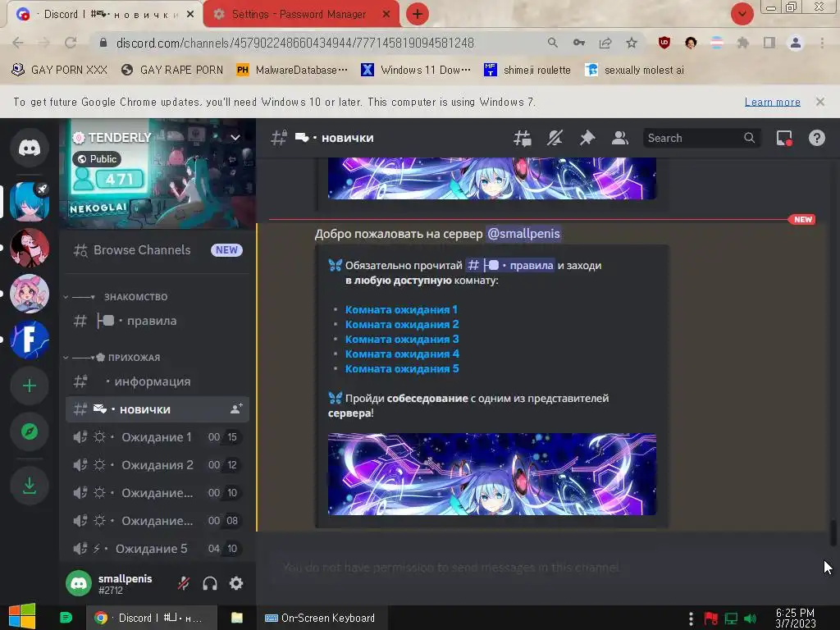Open the pink-haired anime server icon
The image size is (840, 630).
[30, 294]
